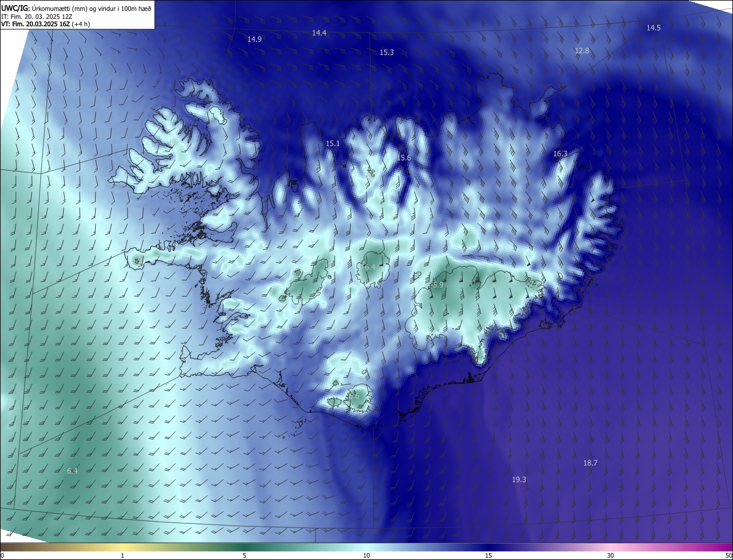Screen dimensions: 733x560
Task: Click the 50 tick on the color scale
Action: tap(728, 556)
